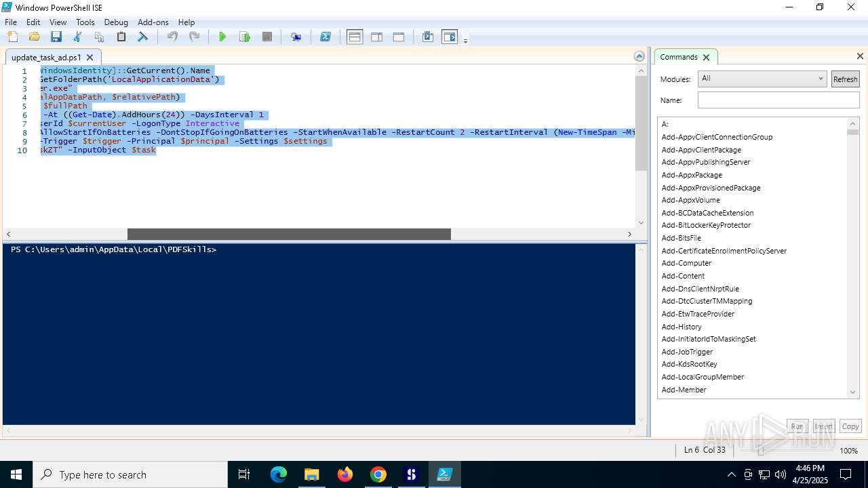Adjust the zoom slider in status bar

coord(760,450)
